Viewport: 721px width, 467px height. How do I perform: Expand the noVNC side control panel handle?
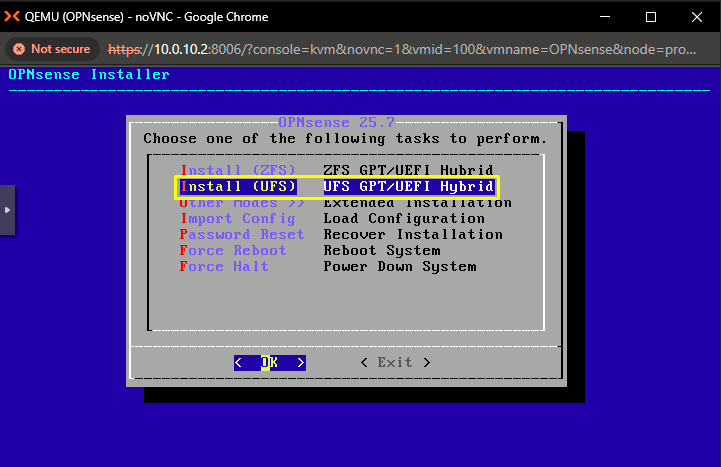click(x=7, y=210)
